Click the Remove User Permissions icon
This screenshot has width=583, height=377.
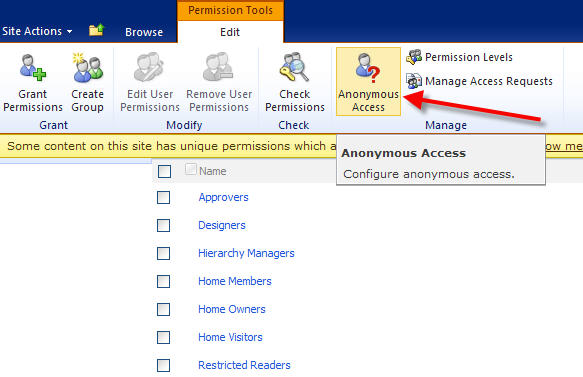[x=218, y=67]
